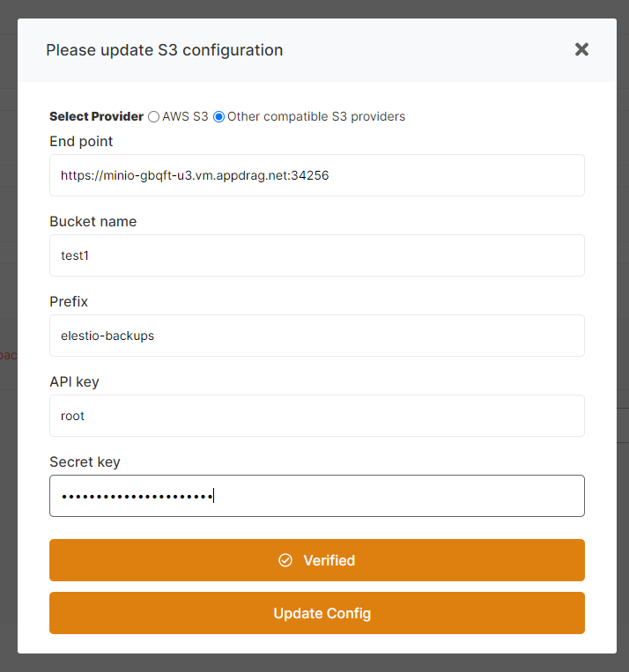Click the 'Secret key' field label
This screenshot has width=629, height=672.
point(85,462)
